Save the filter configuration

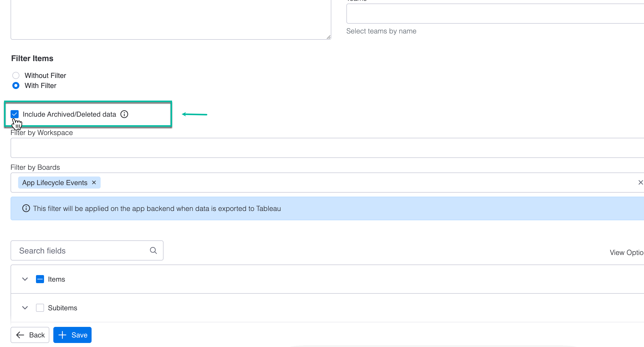[x=72, y=335]
